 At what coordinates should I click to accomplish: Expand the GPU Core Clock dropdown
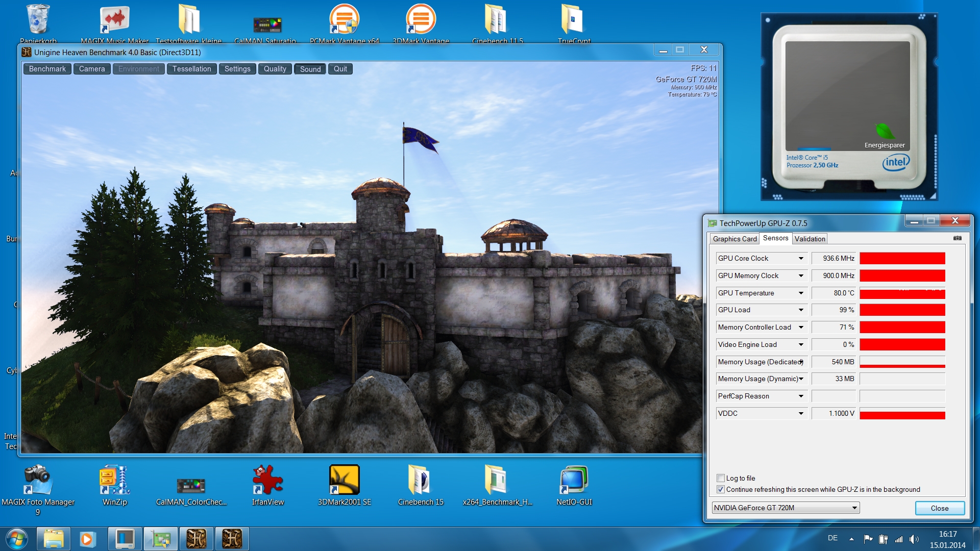801,259
